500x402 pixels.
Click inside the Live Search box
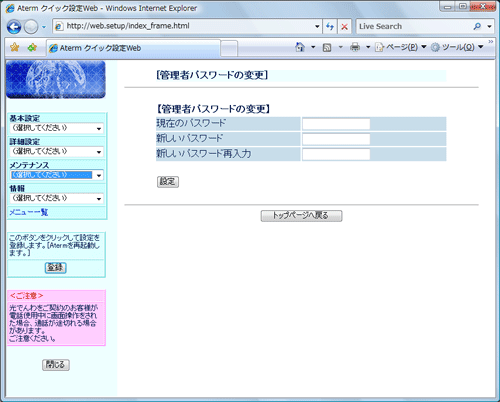click(413, 26)
